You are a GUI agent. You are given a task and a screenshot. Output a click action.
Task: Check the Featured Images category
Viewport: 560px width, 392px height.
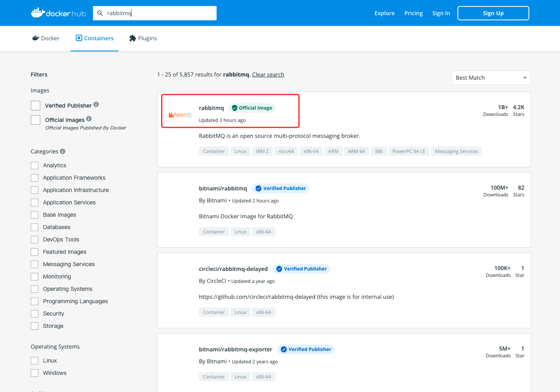35,252
